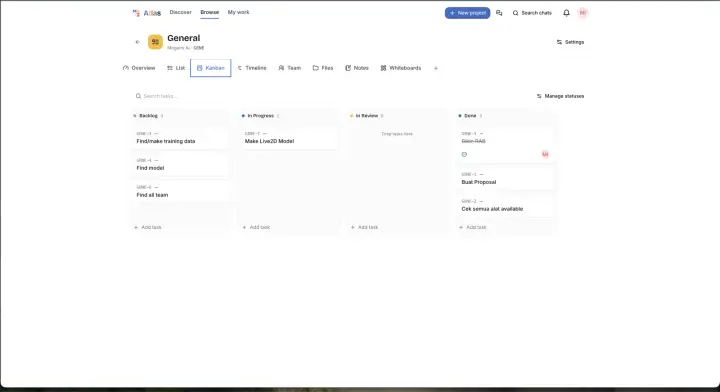Image resolution: width=720 pixels, height=392 pixels.
Task: Open the Find model task card
Action: tap(181, 164)
